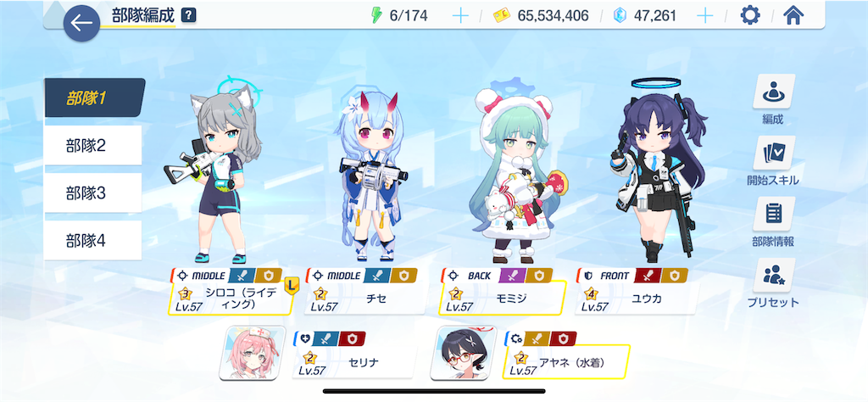Open プリセット preset icon
This screenshot has width=868, height=402.
[774, 275]
